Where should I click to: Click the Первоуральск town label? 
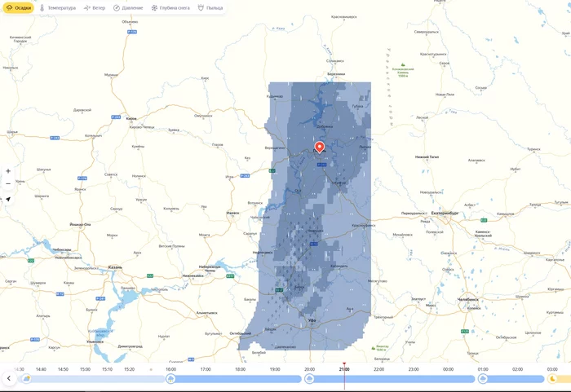point(414,214)
